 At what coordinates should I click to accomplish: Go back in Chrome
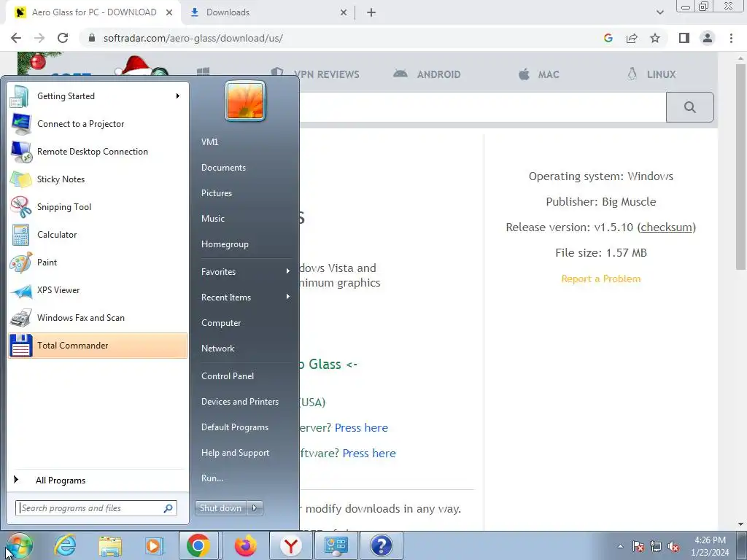click(16, 38)
